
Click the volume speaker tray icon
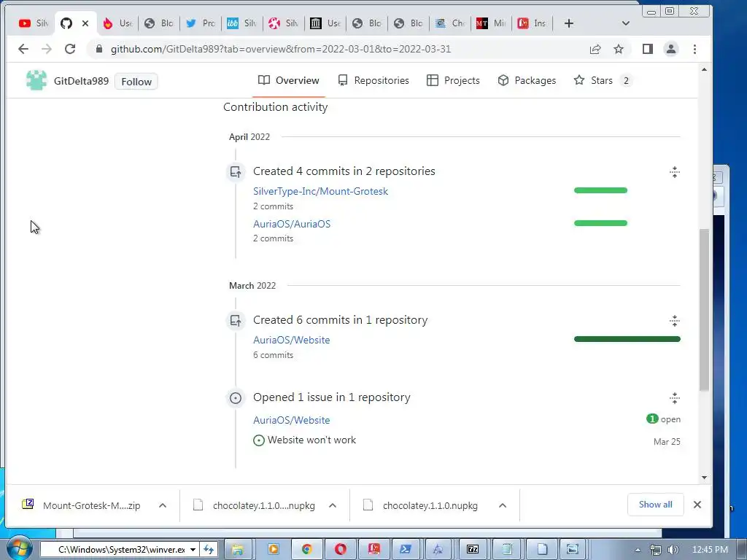coord(673,550)
